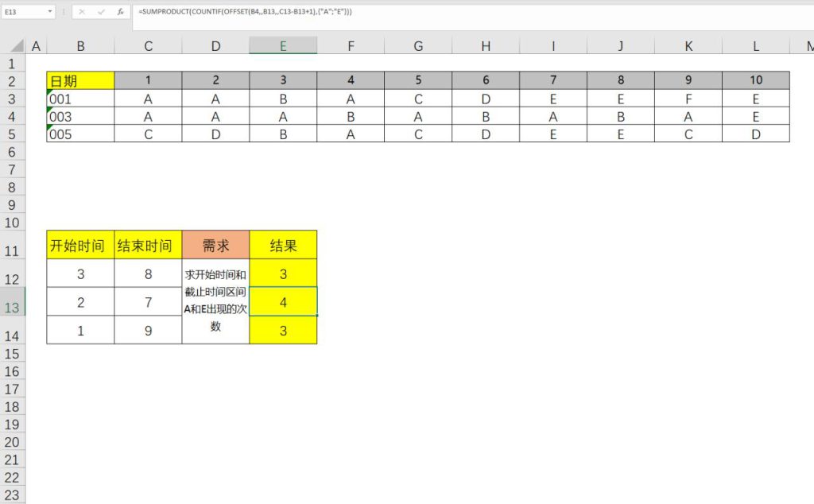Click cell containing 003

point(80,116)
